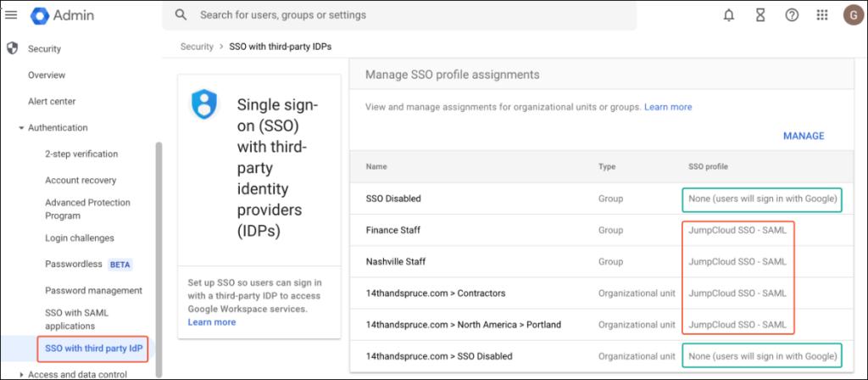This screenshot has width=868, height=380.
Task: Open the hamburger main menu
Action: coord(12,14)
